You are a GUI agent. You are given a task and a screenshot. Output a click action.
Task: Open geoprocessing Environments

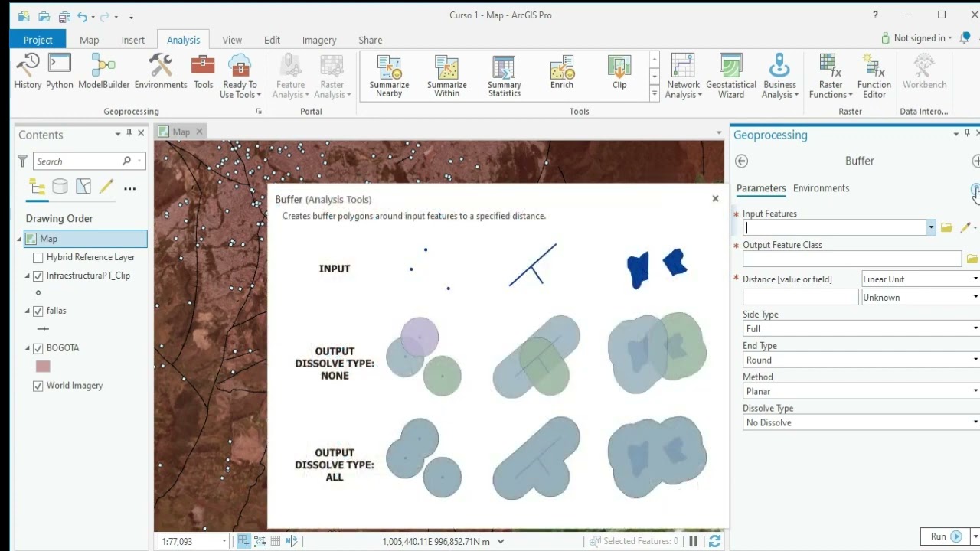coord(161,72)
